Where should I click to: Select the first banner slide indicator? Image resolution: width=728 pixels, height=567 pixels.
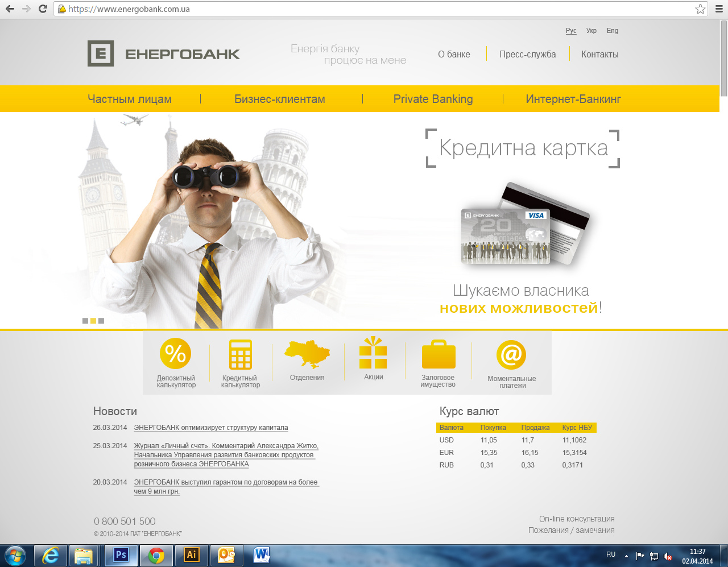point(85,321)
